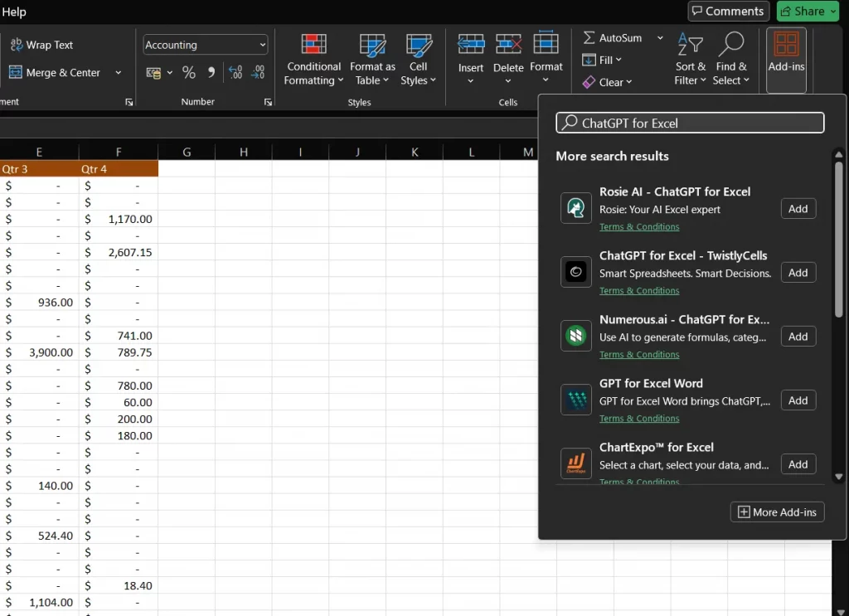Click the add-ins search field
849x616 pixels.
click(690, 123)
